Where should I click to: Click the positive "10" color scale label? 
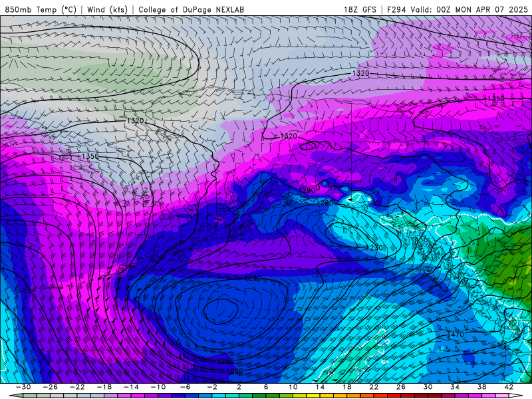point(293,387)
